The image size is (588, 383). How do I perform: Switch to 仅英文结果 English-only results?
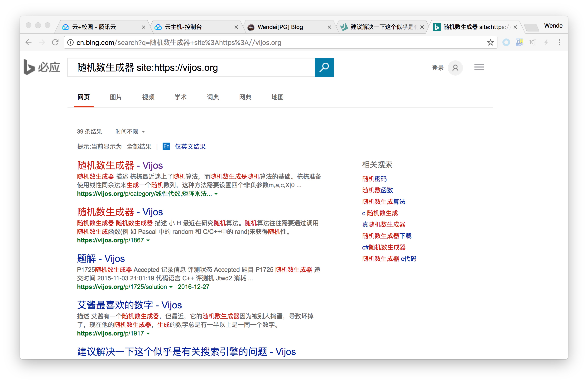(x=190, y=146)
